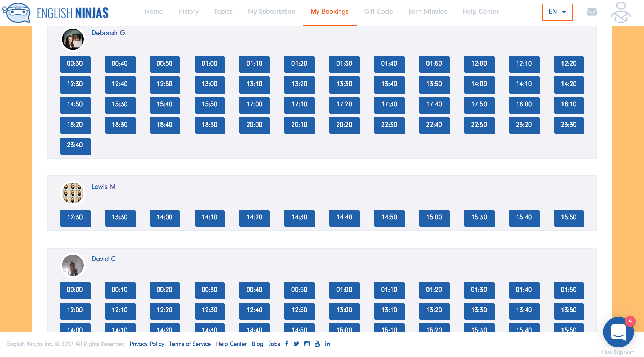Switch to the Earn Minutes tab

pyautogui.click(x=427, y=12)
